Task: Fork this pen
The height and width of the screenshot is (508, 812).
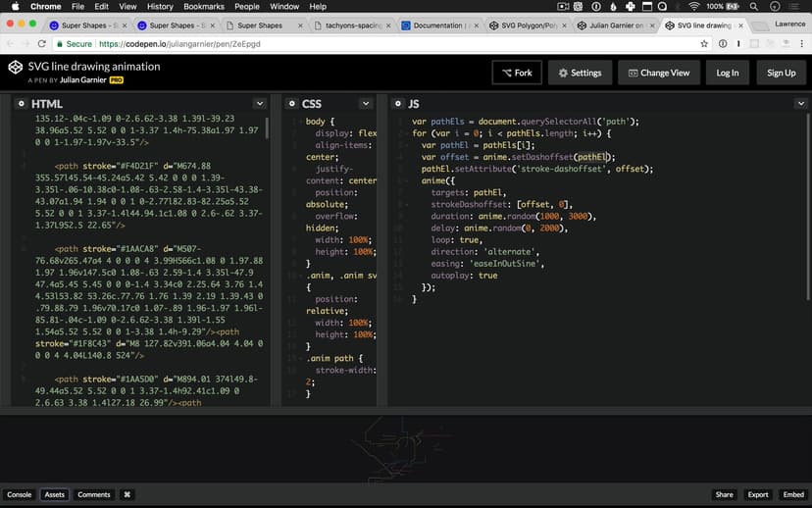Action: pos(516,73)
